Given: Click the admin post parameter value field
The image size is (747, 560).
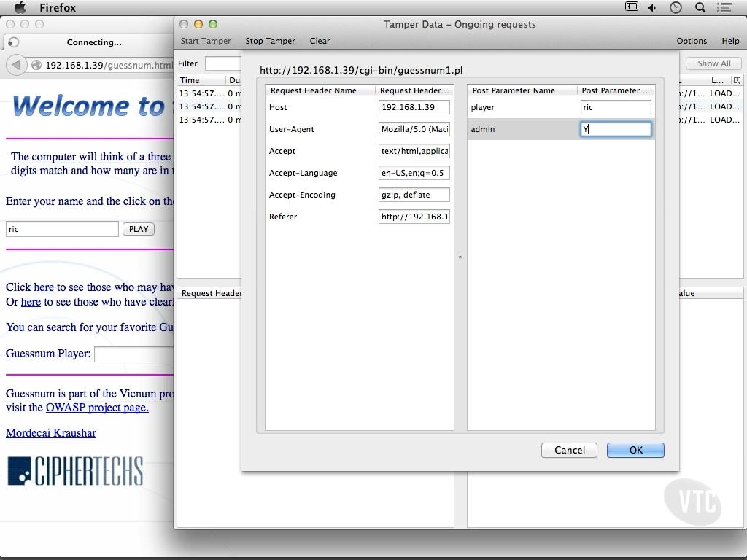Looking at the screenshot, I should [x=616, y=129].
